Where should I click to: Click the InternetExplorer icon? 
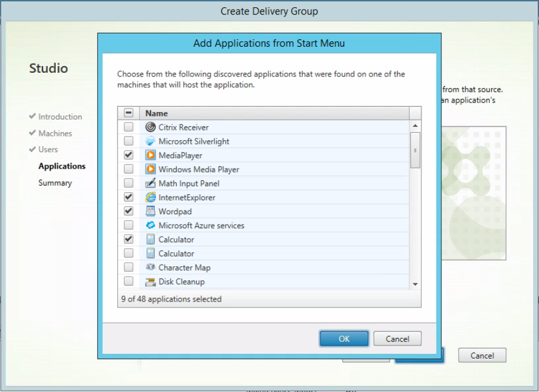[x=150, y=198]
